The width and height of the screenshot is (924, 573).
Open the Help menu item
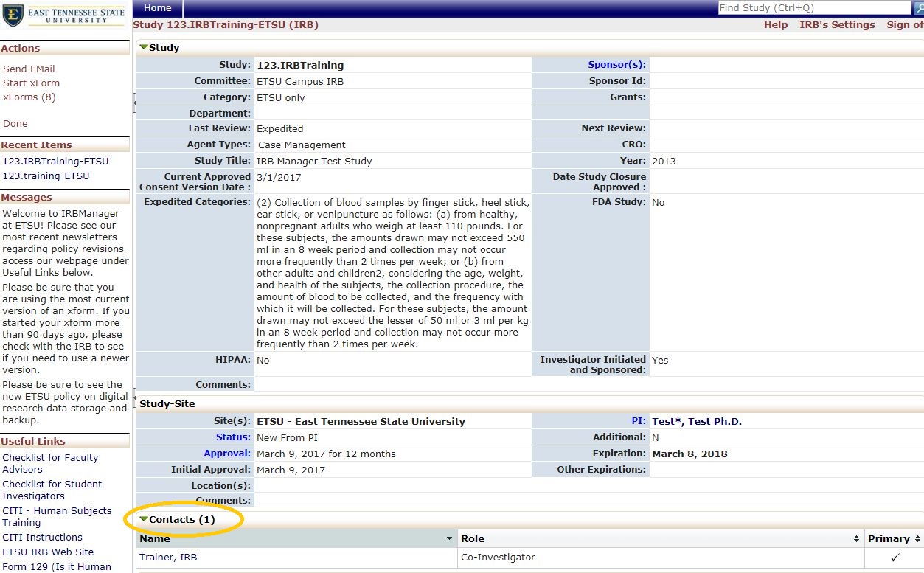(775, 25)
